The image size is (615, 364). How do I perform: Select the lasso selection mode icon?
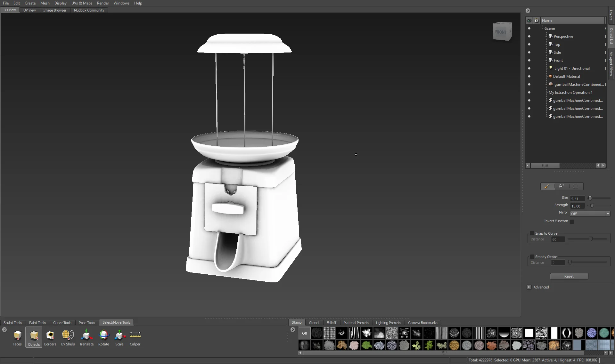pos(561,186)
